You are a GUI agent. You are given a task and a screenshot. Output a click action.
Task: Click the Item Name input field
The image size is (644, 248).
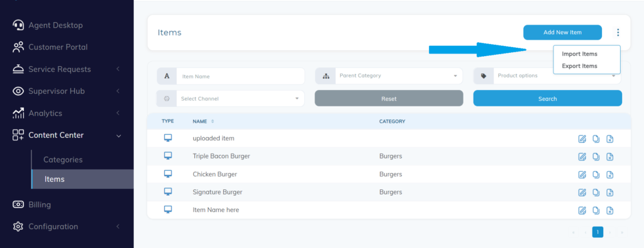coord(240,76)
